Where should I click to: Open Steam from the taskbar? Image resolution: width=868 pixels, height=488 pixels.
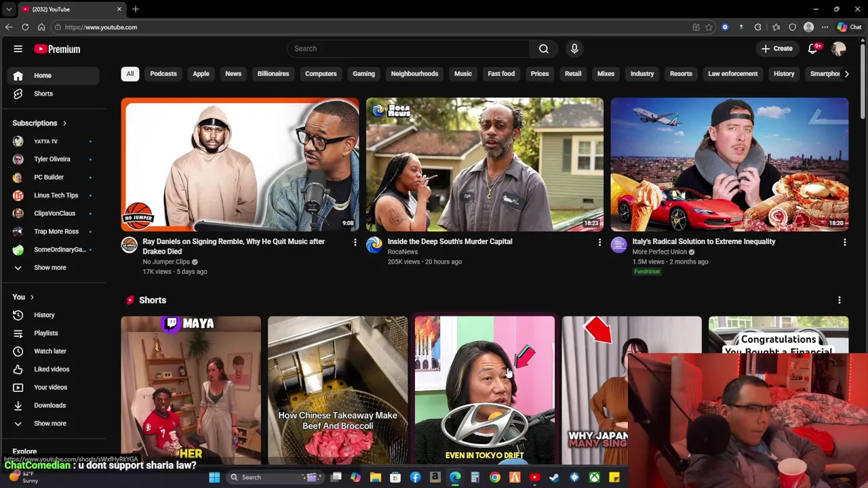click(x=554, y=477)
